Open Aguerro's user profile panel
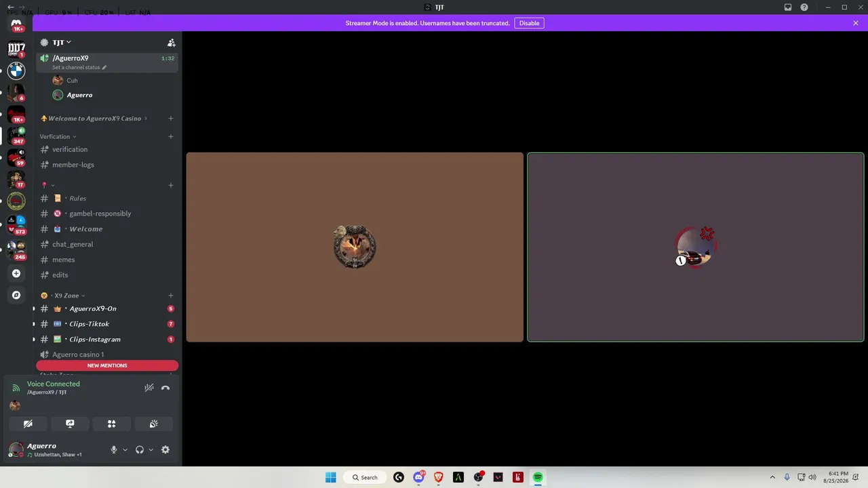Image resolution: width=868 pixels, height=488 pixels. click(x=54, y=449)
